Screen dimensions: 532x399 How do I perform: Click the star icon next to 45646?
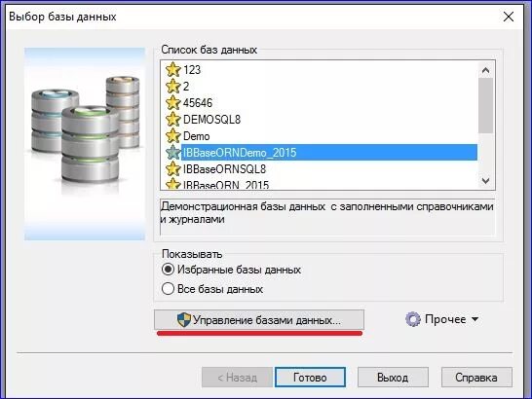pyautogui.click(x=173, y=103)
